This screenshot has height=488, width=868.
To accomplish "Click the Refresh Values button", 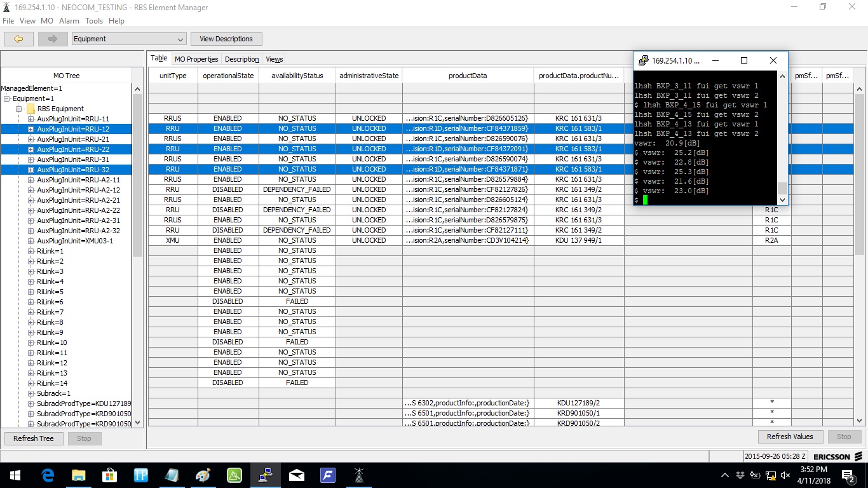I will pos(790,437).
